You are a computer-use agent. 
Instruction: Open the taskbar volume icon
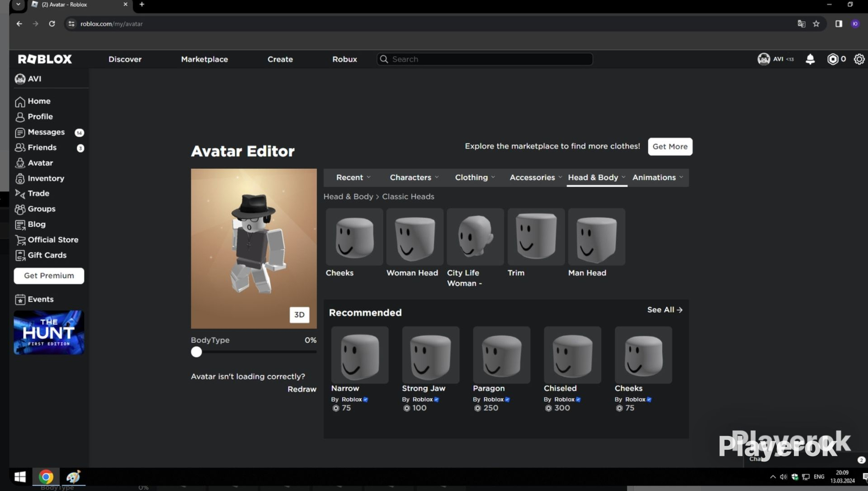tap(783, 477)
